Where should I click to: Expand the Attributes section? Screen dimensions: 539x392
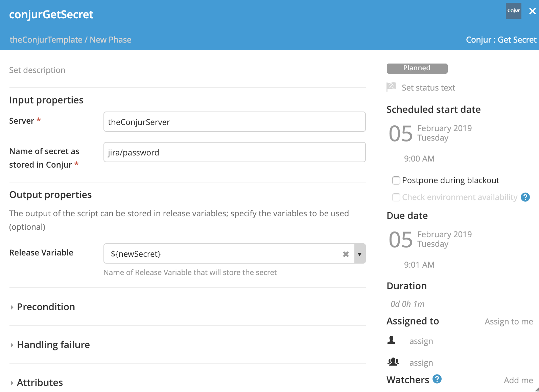(x=36, y=383)
